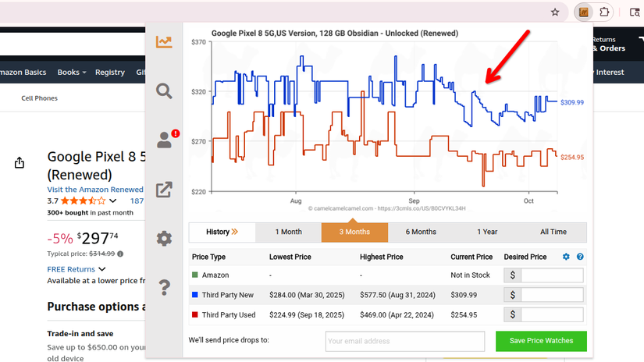The width and height of the screenshot is (644, 362).
Task: Click the search magnifier in the Camelizer sidebar
Action: (x=164, y=91)
